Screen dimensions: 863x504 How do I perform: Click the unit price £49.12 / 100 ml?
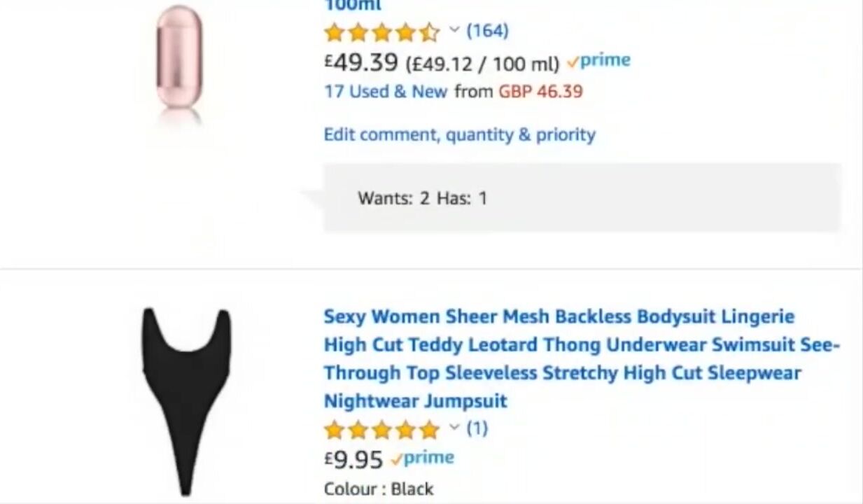coord(482,64)
